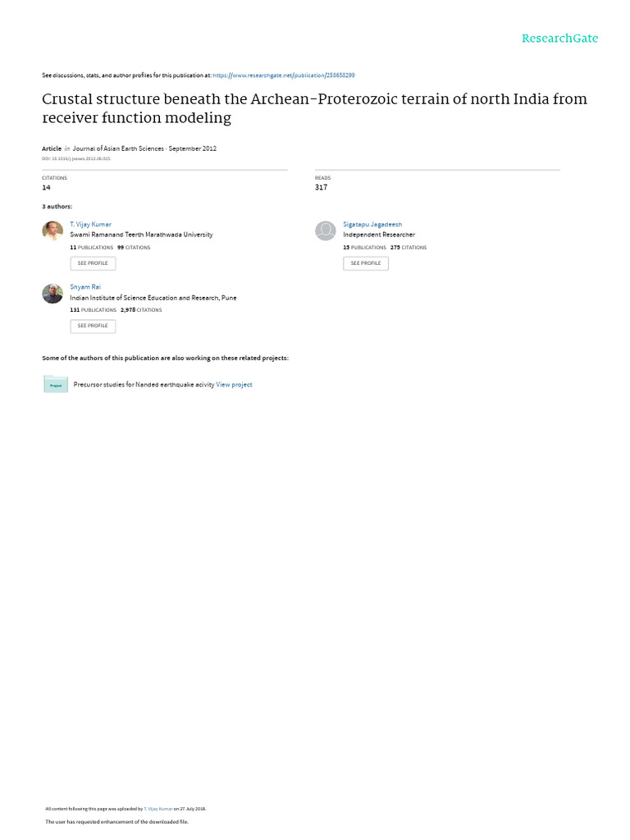630x840 pixels.
Task: Click the Precursor studies for Nanded project title
Action: point(144,385)
